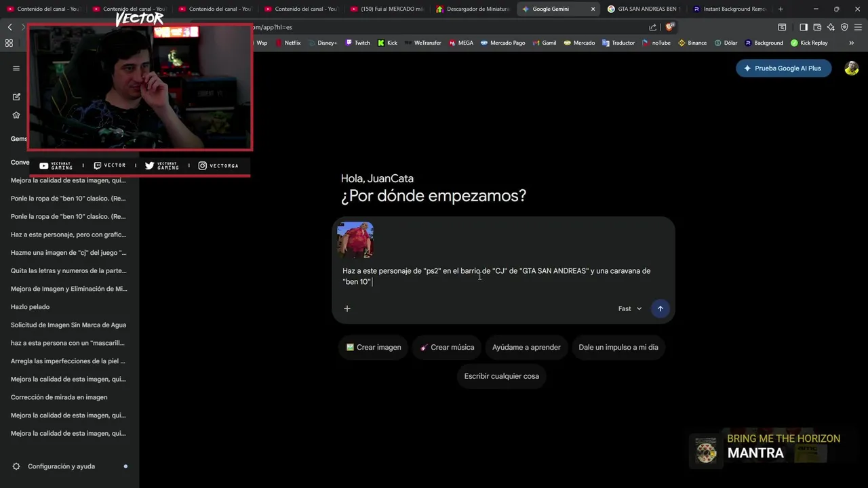Open the Binance bookmark
This screenshot has width=868, height=488.
point(692,43)
